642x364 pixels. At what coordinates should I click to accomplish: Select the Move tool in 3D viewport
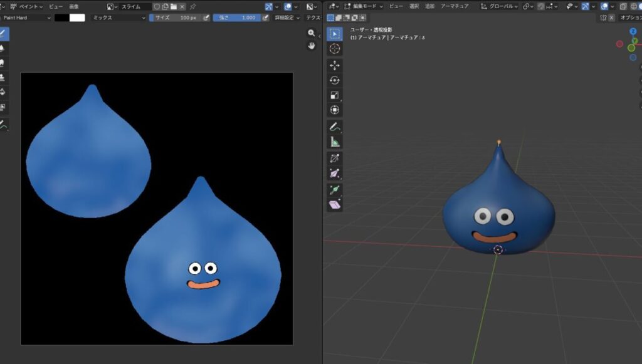[335, 65]
